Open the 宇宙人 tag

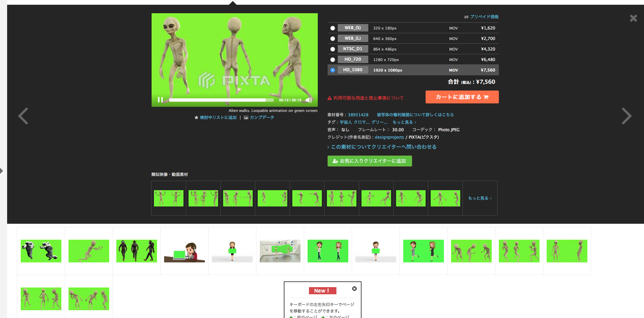pyautogui.click(x=346, y=122)
